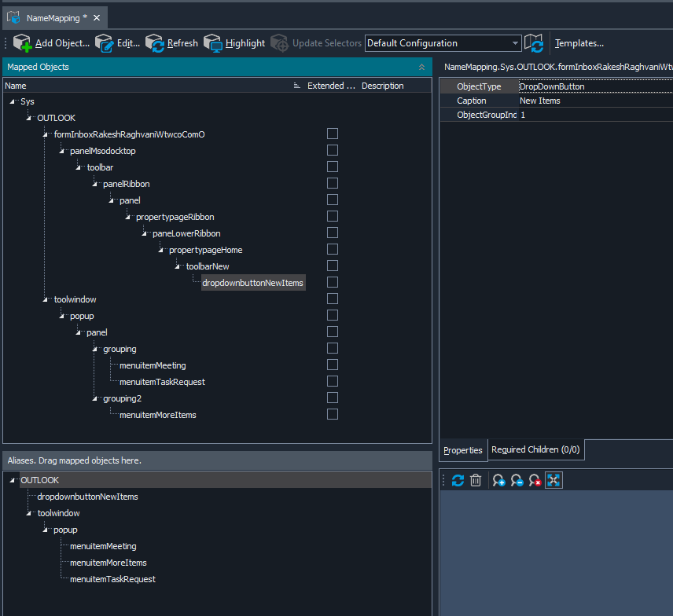Image resolution: width=673 pixels, height=616 pixels.
Task: Check the Extended box for dropdownbuttonNewItems
Action: click(333, 282)
